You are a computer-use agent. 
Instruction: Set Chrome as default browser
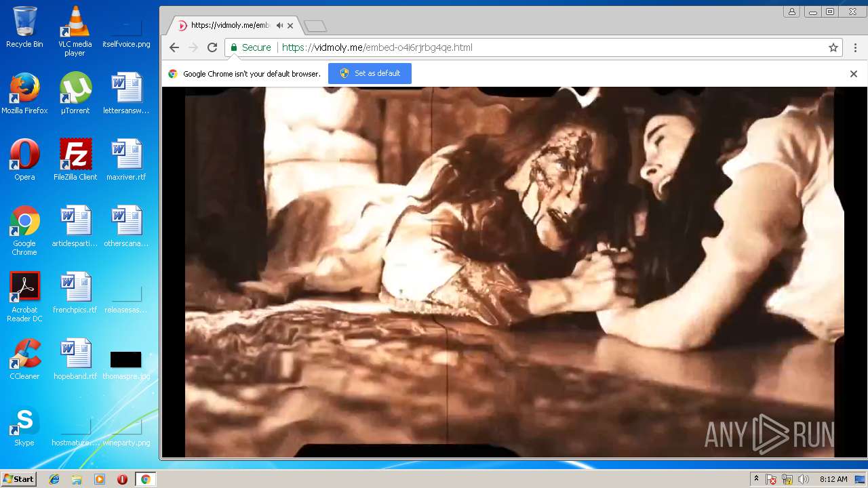coord(370,73)
